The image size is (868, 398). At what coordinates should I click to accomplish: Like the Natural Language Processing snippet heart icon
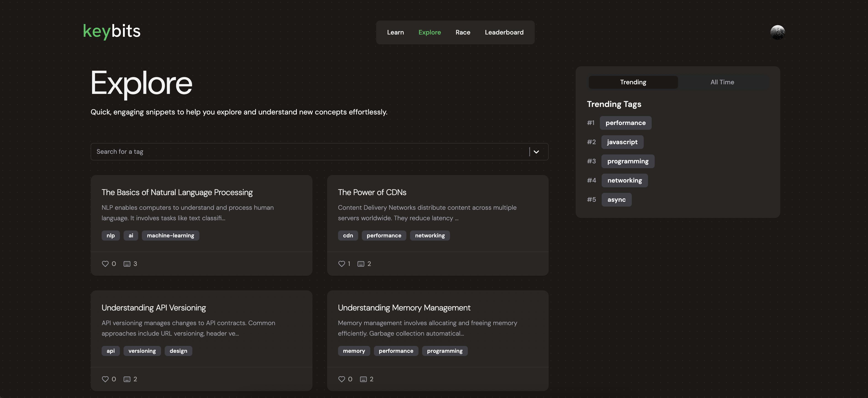(x=105, y=264)
